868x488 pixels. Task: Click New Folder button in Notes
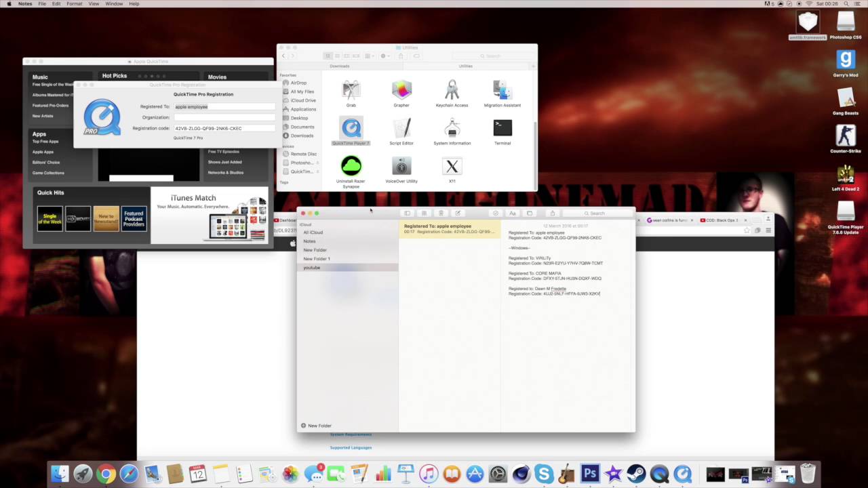[316, 426]
